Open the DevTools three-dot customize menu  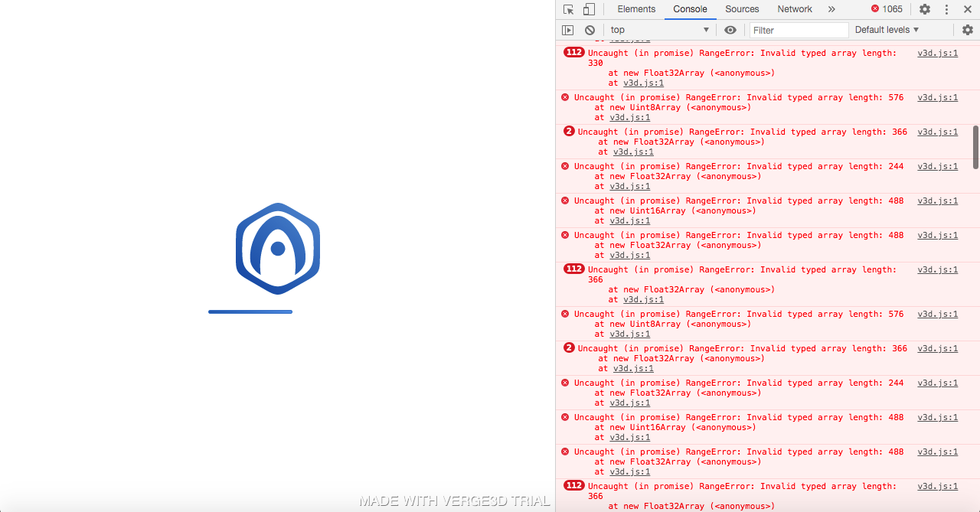(946, 9)
